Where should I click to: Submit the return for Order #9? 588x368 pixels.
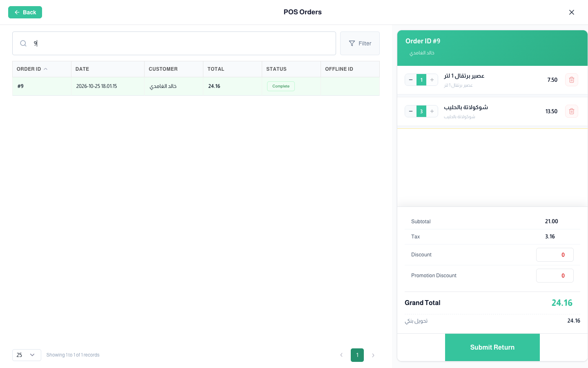tap(492, 347)
